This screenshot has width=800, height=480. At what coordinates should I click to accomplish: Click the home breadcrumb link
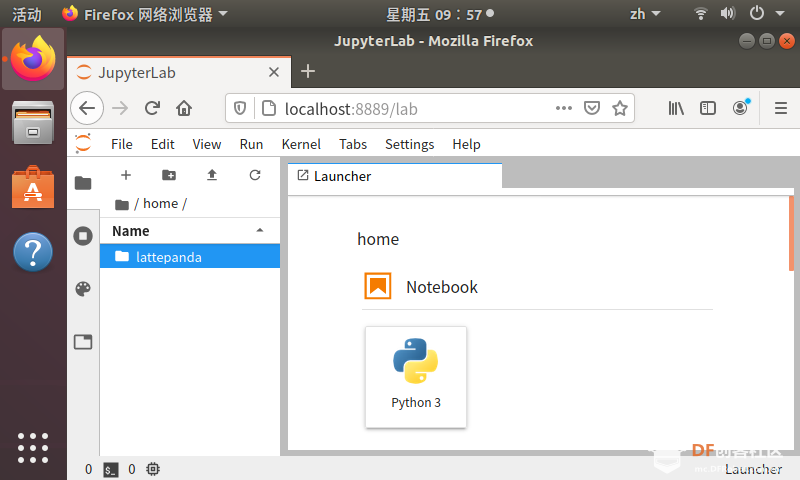pyautogui.click(x=160, y=204)
